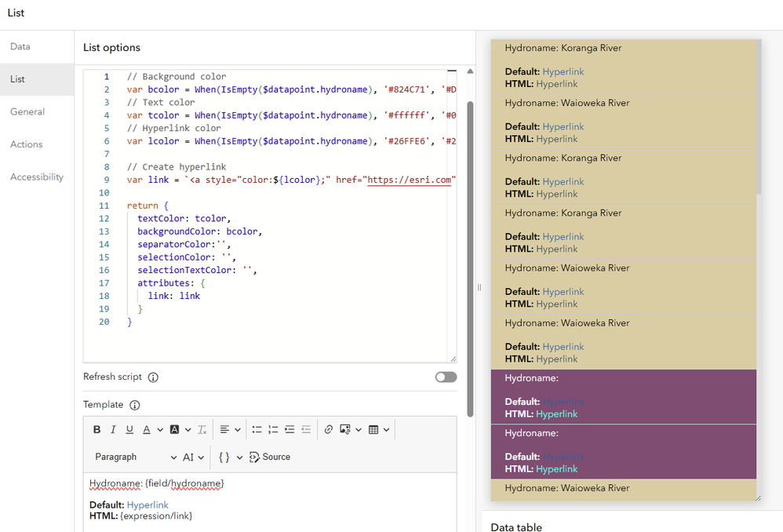Open the Accessibility settings tab

[x=37, y=177]
